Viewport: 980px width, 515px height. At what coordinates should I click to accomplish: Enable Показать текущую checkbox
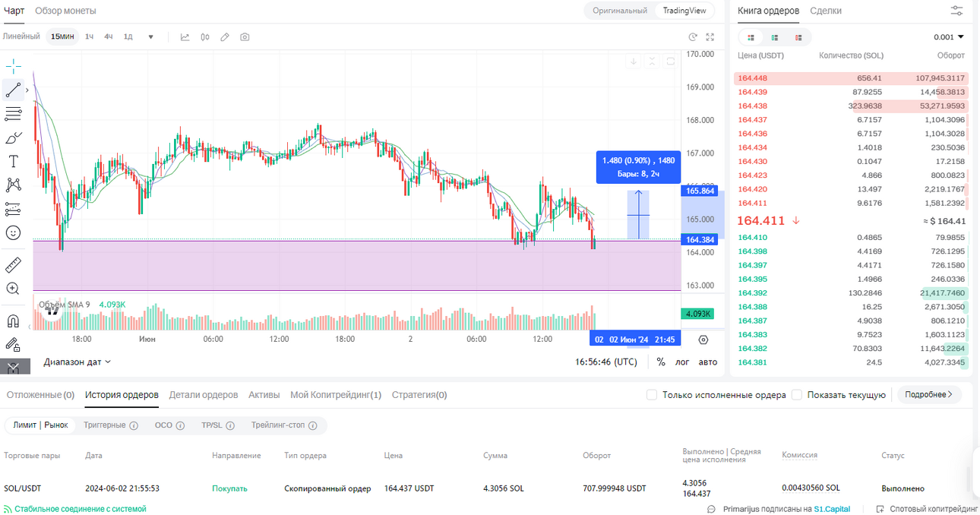[x=797, y=395]
